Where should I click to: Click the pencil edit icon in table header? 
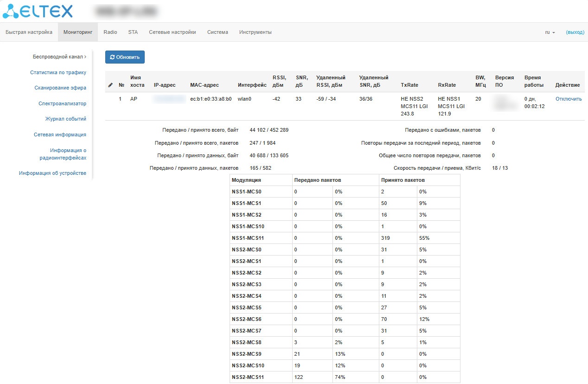pos(110,85)
